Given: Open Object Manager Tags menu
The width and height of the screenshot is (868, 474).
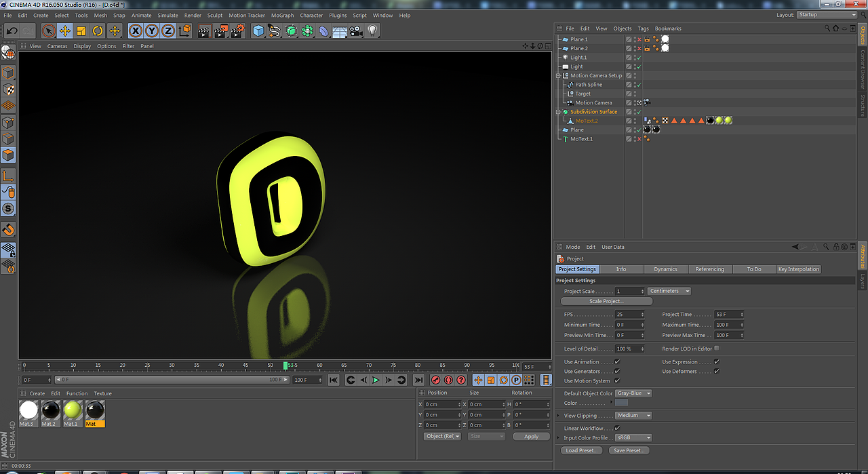Looking at the screenshot, I should click(x=643, y=28).
